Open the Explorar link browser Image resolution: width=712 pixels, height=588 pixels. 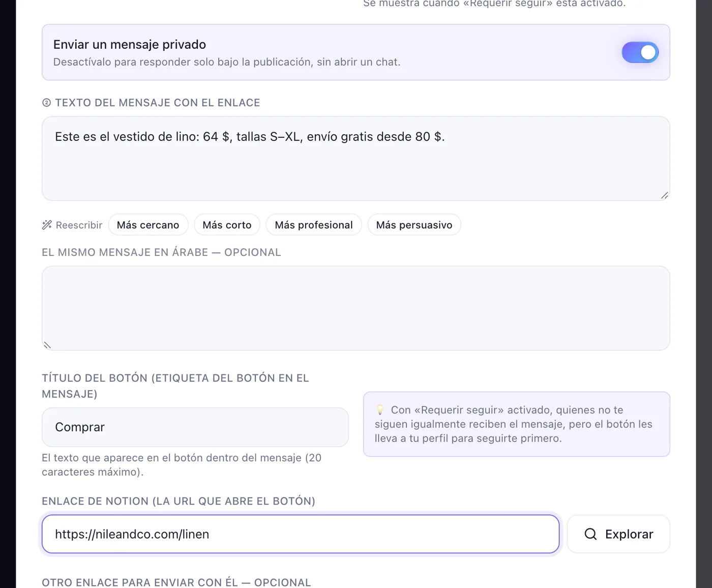[618, 534]
